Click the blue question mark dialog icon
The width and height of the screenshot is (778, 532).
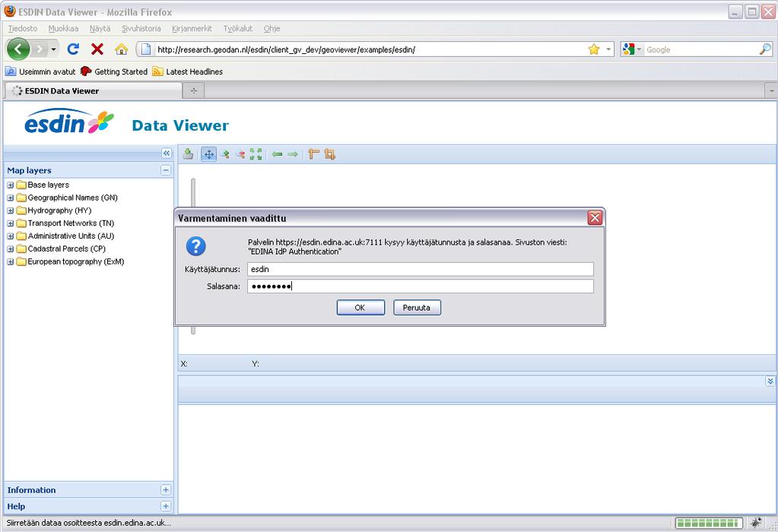tap(196, 246)
